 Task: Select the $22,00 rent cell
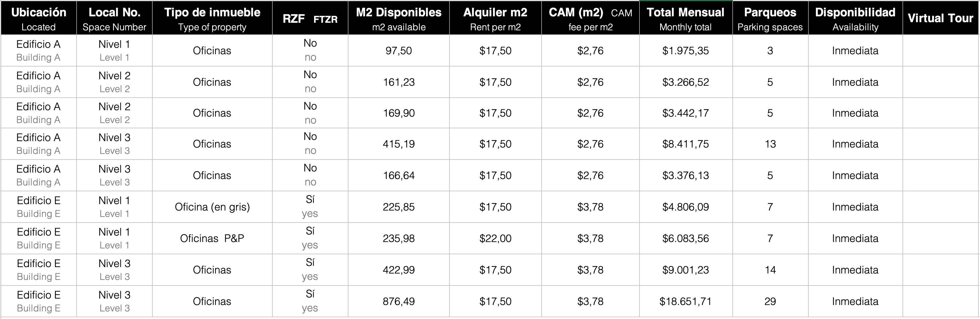point(495,238)
